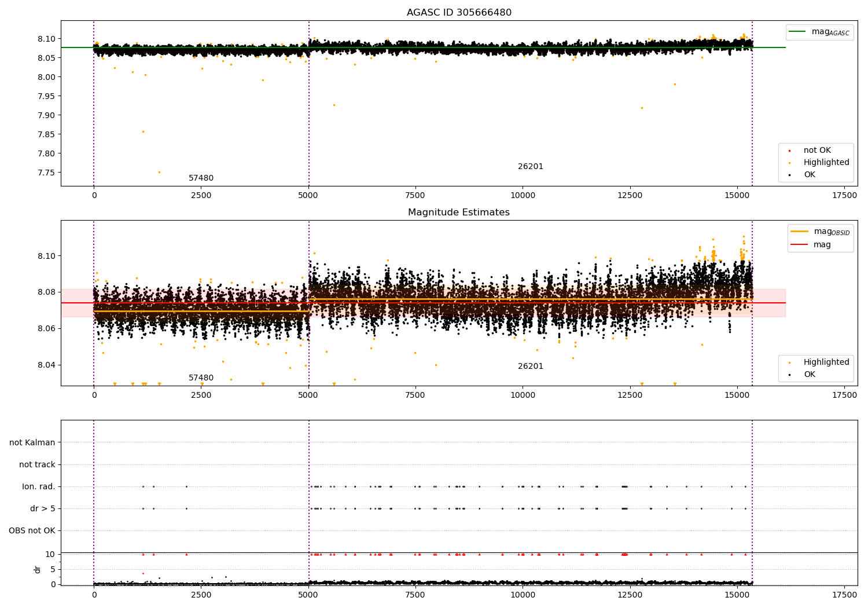Click y-tick "7.80" in the top plot
This screenshot has height=608, width=868.
pyautogui.click(x=46, y=154)
